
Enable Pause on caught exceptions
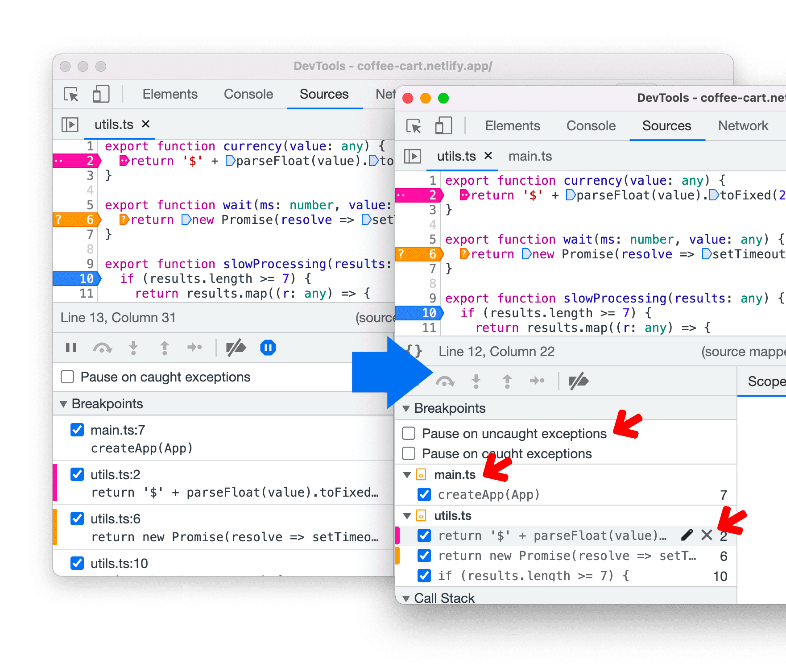pyautogui.click(x=408, y=453)
